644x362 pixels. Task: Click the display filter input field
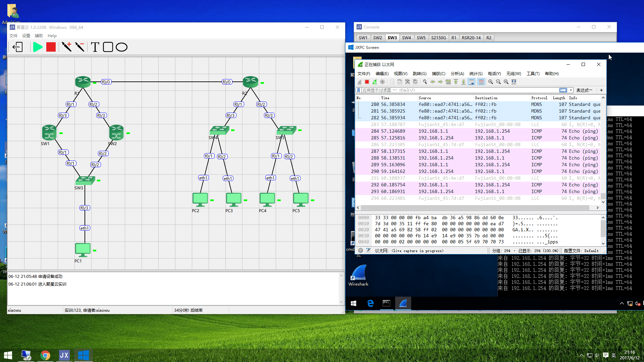460,90
